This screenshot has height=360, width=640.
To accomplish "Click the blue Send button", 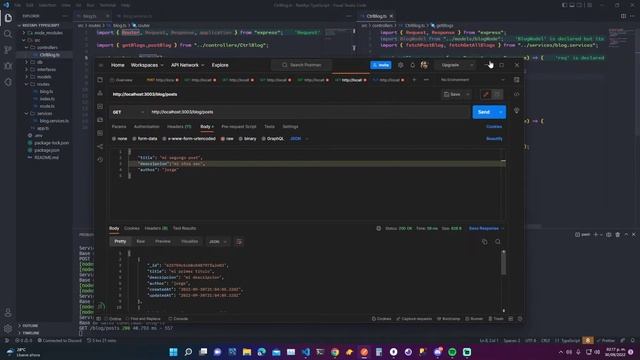I will (x=484, y=112).
